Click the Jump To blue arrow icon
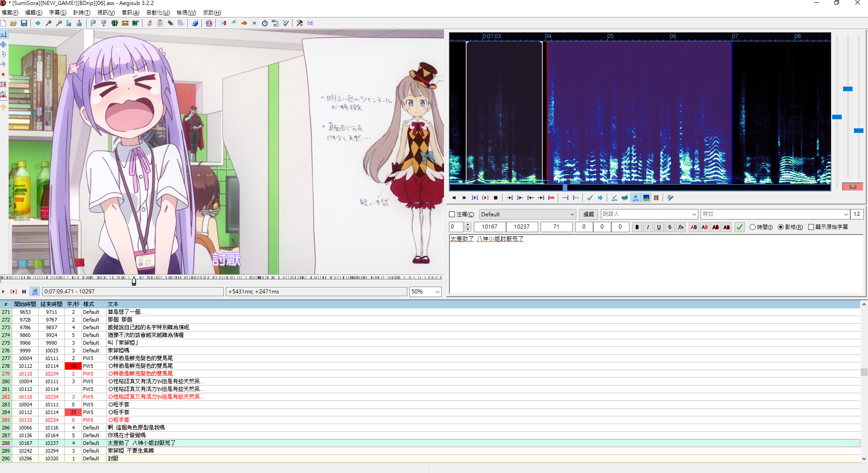868x473 pixels. [x=38, y=23]
